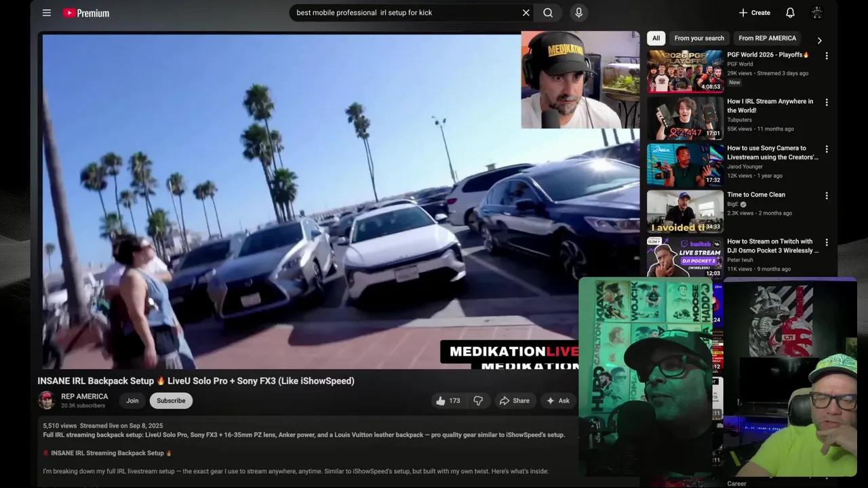Open 'Time to Come Clean' thumbnail
Viewport: 868px width, 488px height.
685,211
